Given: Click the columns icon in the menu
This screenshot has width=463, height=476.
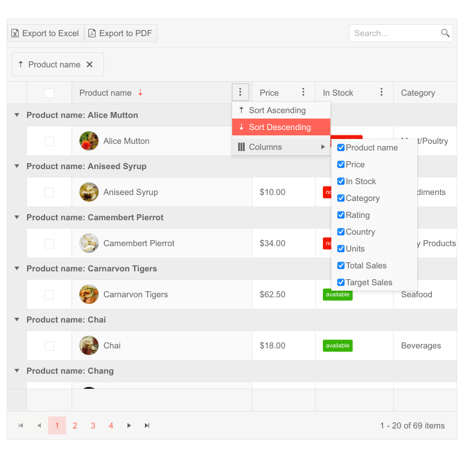Looking at the screenshot, I should point(241,147).
